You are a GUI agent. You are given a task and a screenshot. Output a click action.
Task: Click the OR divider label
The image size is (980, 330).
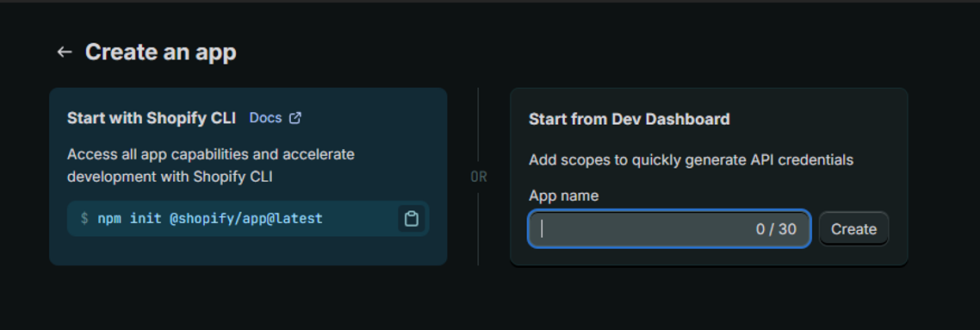pyautogui.click(x=479, y=177)
